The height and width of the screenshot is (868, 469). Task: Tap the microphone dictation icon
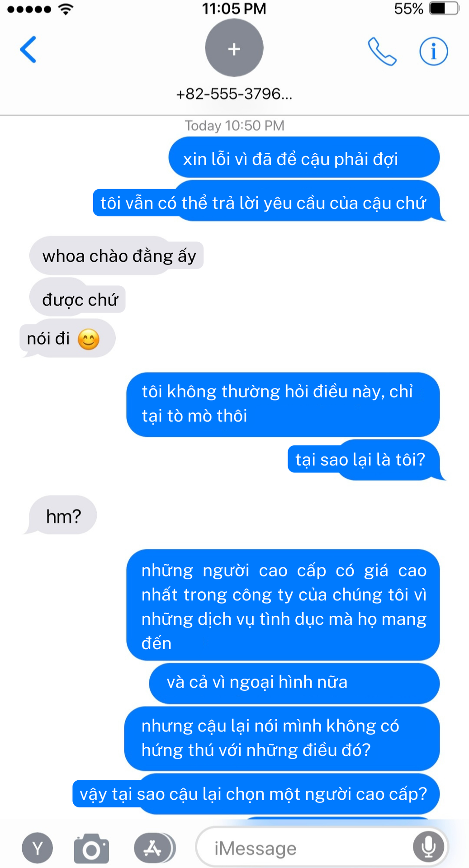pos(428,847)
